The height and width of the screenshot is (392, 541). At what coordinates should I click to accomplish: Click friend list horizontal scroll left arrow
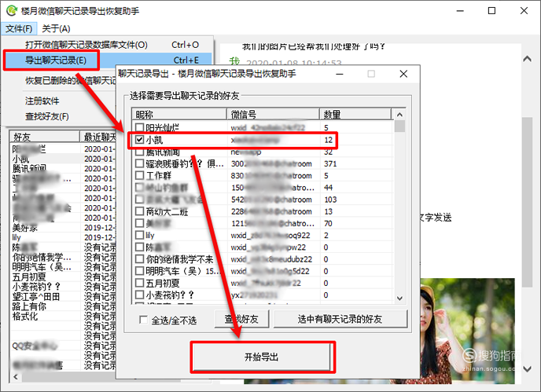(x=16, y=377)
